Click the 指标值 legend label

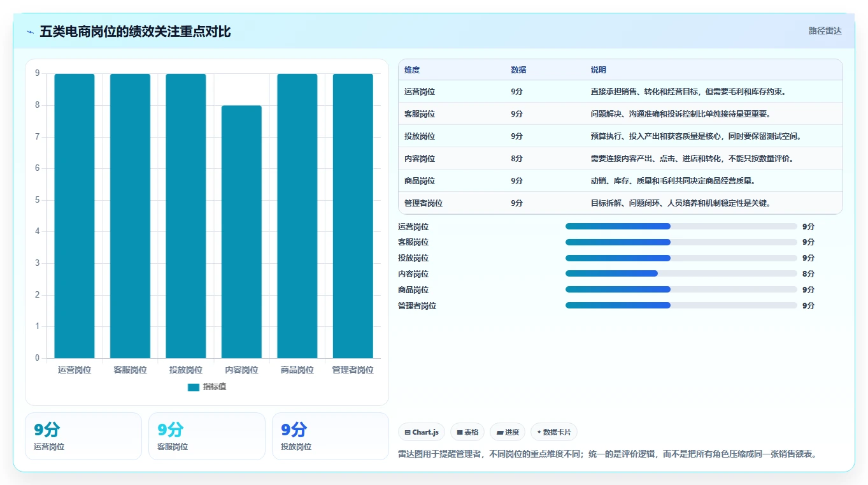coord(215,387)
